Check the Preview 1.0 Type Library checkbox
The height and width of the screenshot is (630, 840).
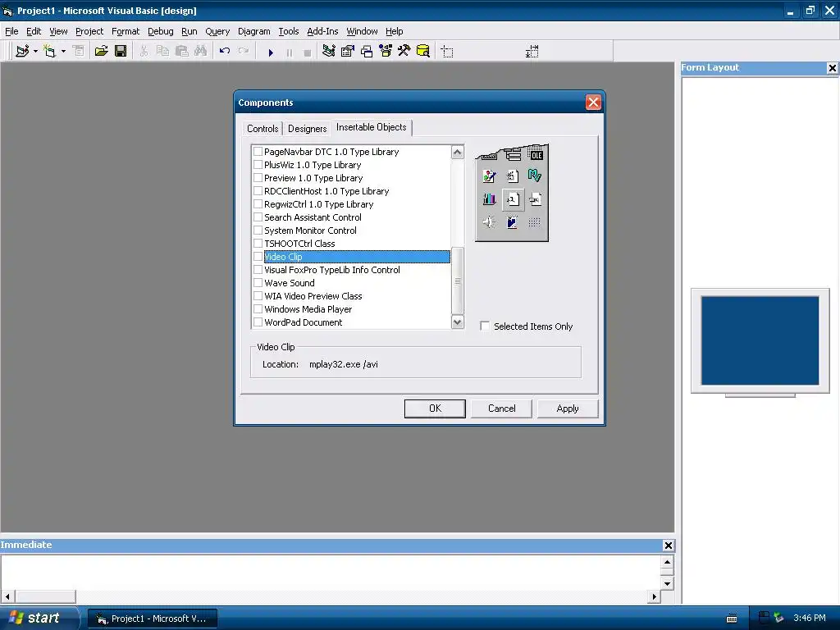[258, 178]
